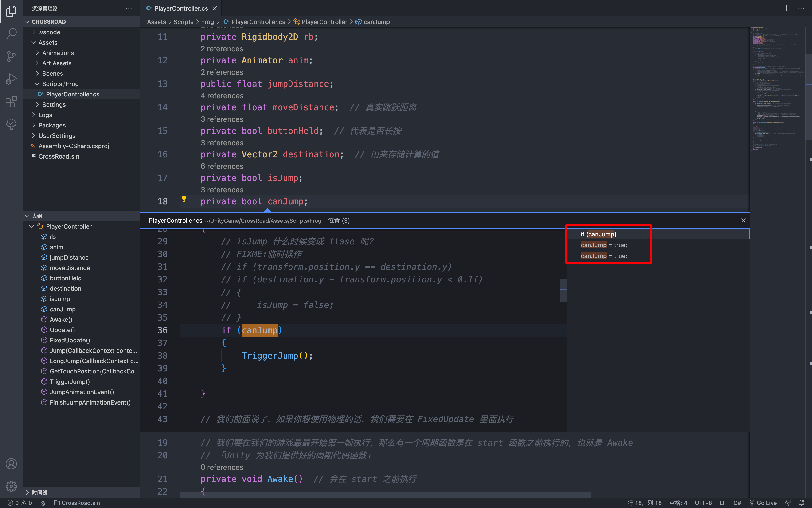The width and height of the screenshot is (812, 508).
Task: Expand the Packages folder
Action: tap(81, 125)
